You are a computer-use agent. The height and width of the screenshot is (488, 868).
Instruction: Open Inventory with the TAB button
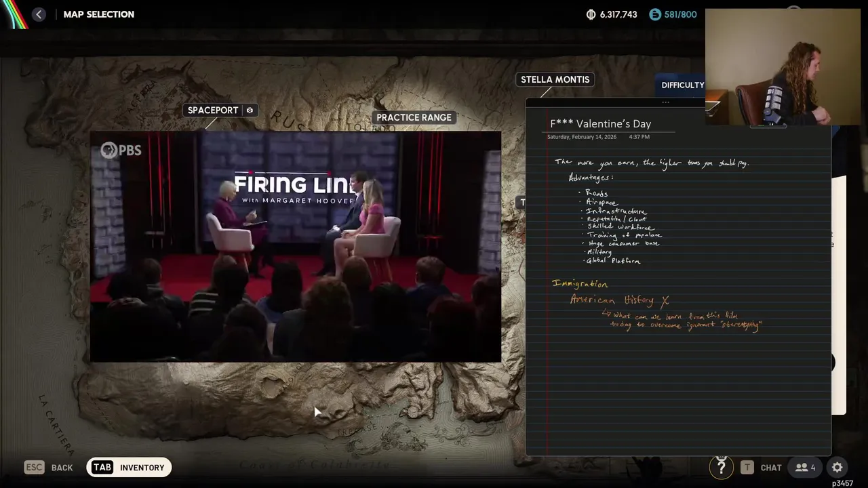click(x=129, y=467)
